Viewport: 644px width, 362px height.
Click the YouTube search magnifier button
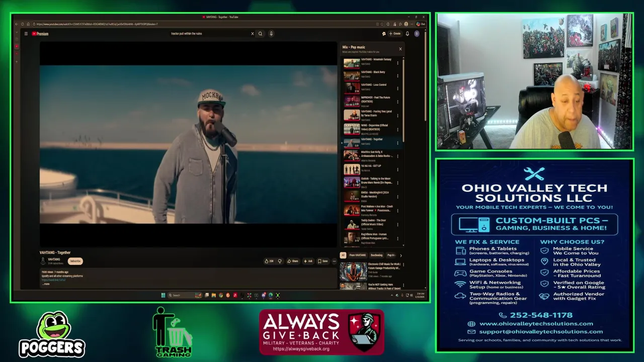(x=260, y=34)
